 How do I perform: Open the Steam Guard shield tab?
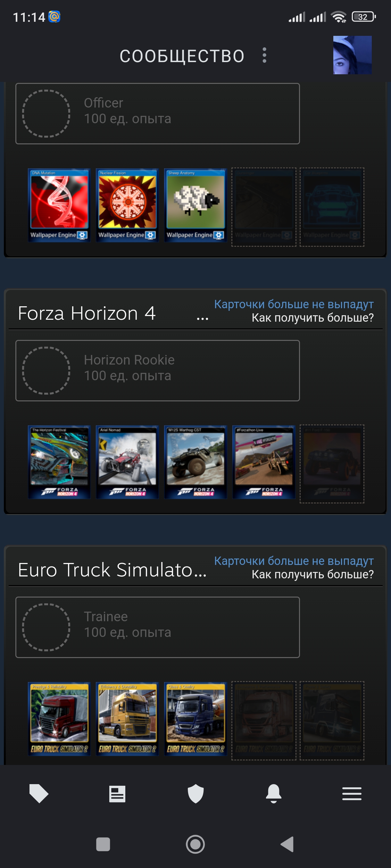point(195,793)
